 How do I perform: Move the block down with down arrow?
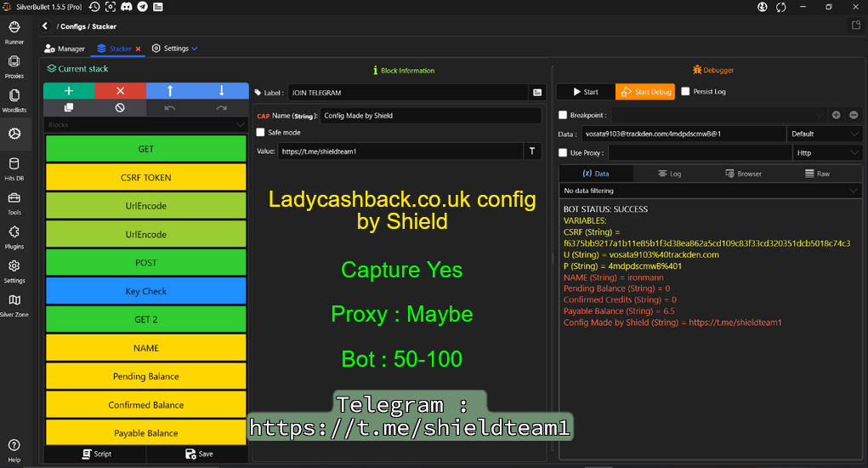tap(221, 91)
